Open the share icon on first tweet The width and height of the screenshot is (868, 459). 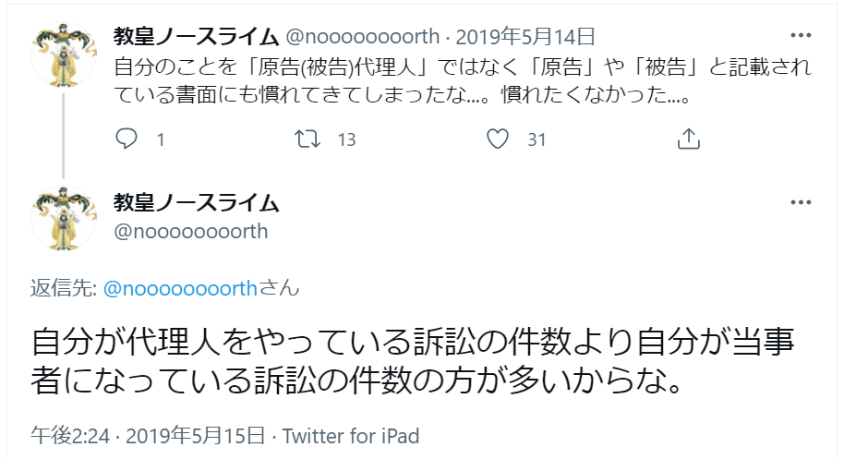coord(689,139)
